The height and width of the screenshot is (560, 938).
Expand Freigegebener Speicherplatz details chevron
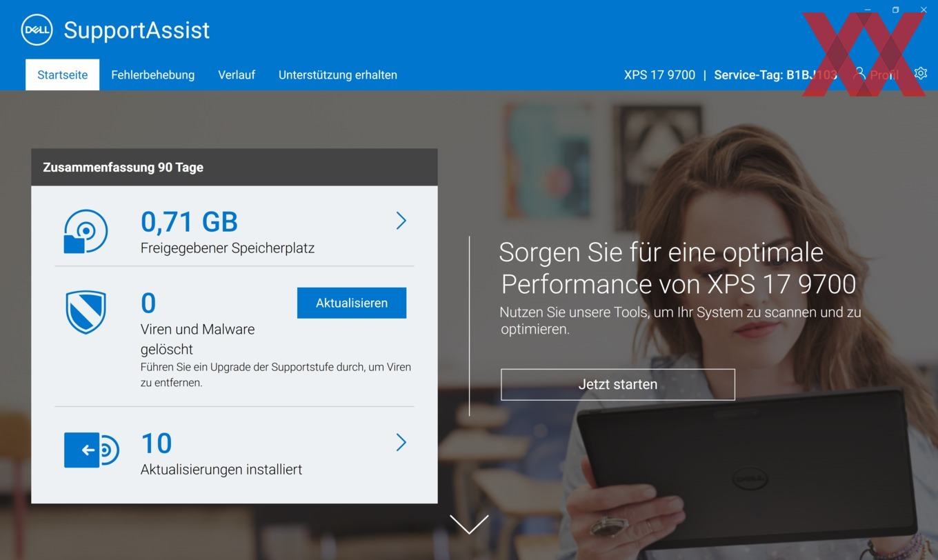401,221
